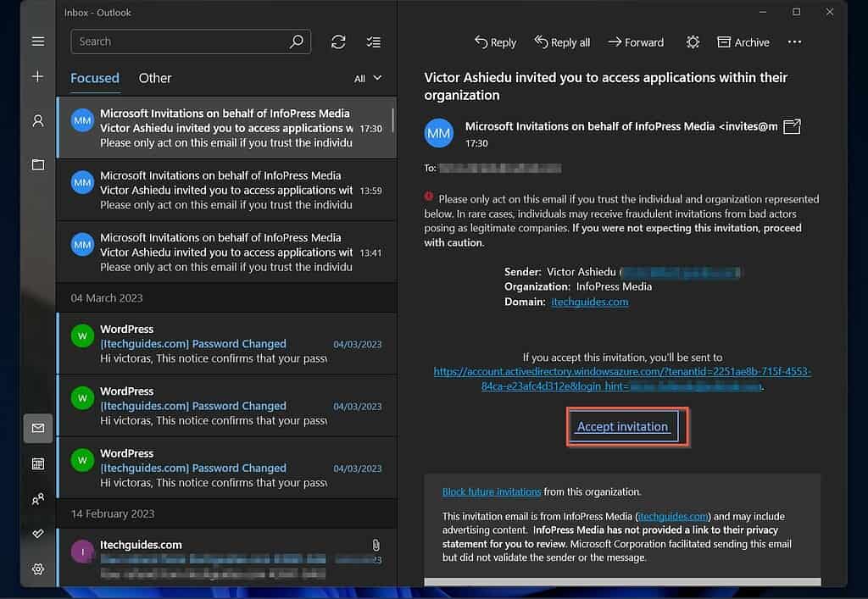
Task: Sync the mailbox with the refresh icon
Action: (338, 42)
